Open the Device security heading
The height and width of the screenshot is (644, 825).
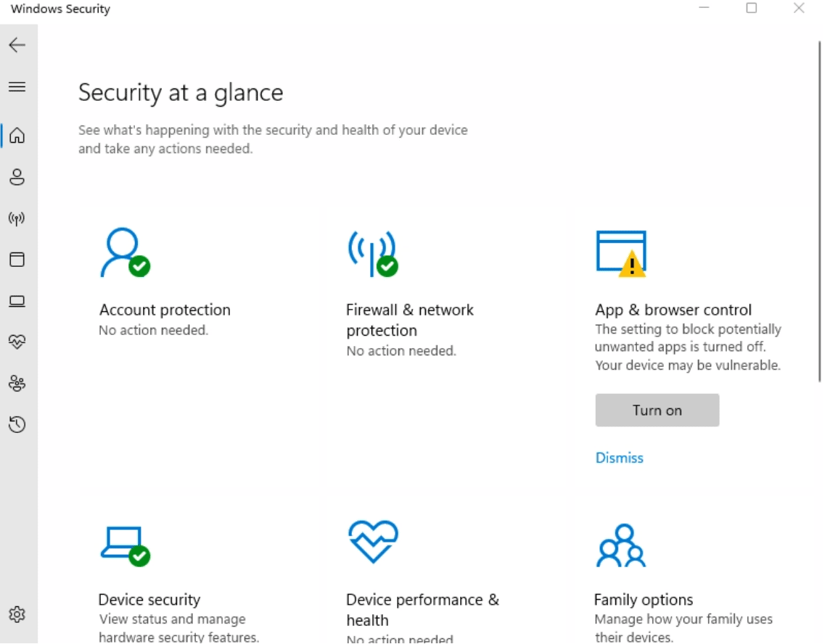coord(149,599)
